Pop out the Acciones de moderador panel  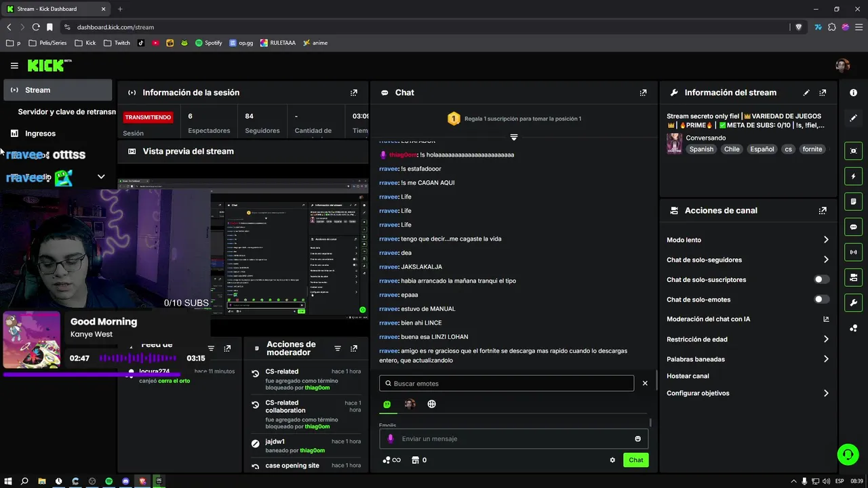(353, 348)
